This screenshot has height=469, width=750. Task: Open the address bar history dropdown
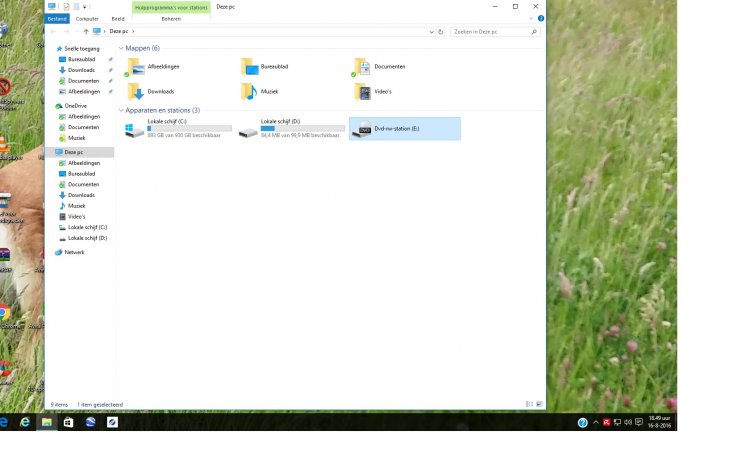431,32
